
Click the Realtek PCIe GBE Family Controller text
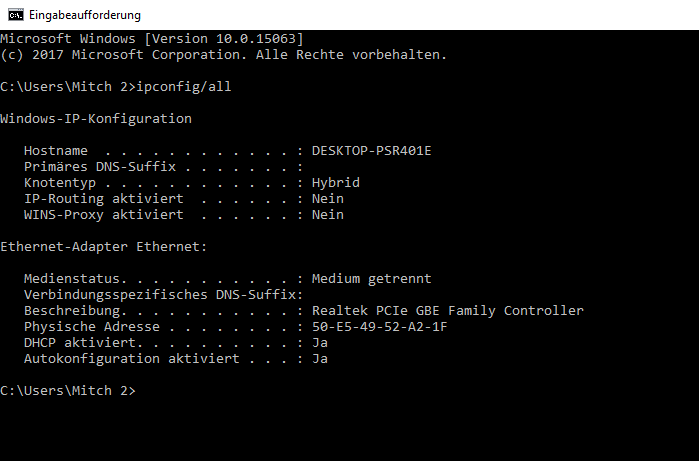coord(448,311)
